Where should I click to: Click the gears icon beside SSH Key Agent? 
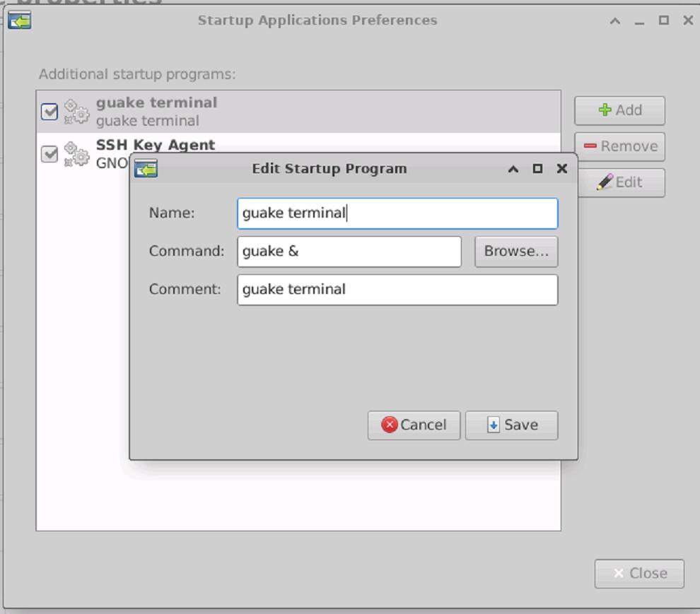[76, 155]
